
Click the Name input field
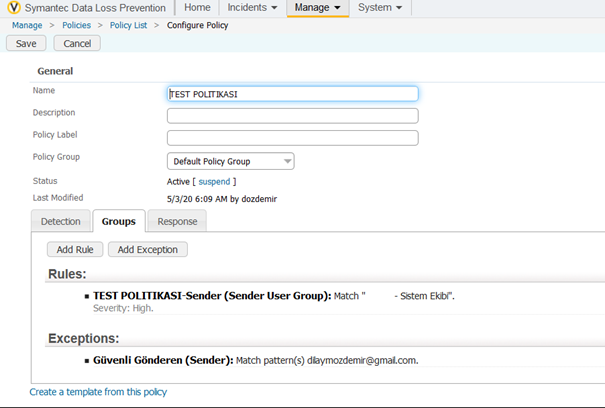(x=292, y=94)
